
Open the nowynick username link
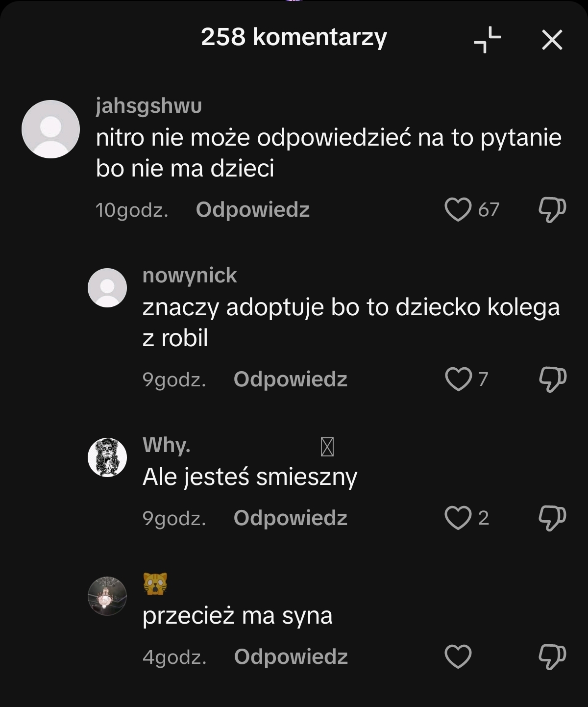coord(190,276)
